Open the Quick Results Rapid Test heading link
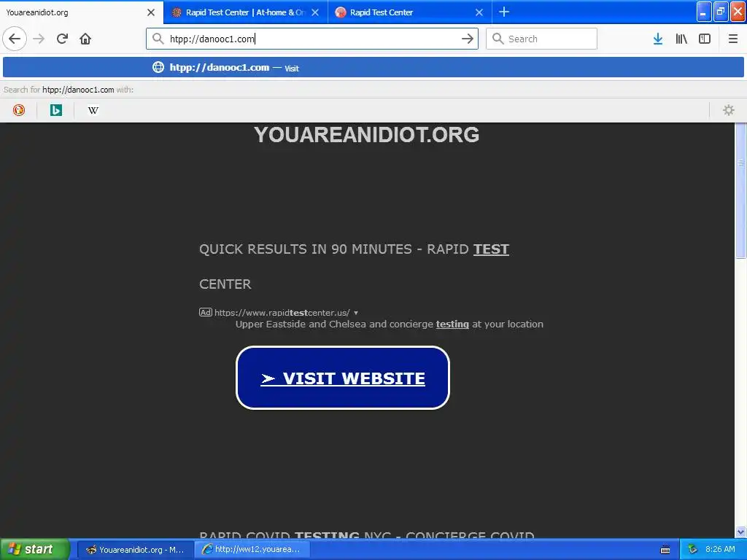 coord(354,266)
